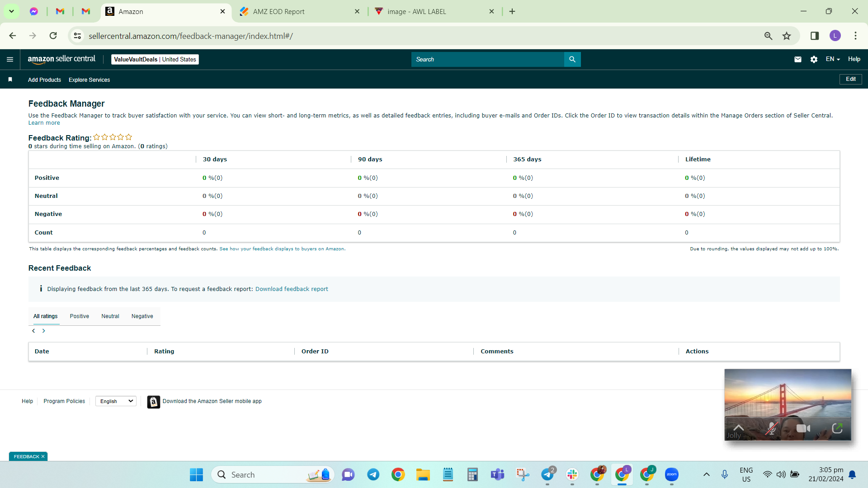Open Slack from the taskbar
868x488 pixels.
(572, 475)
